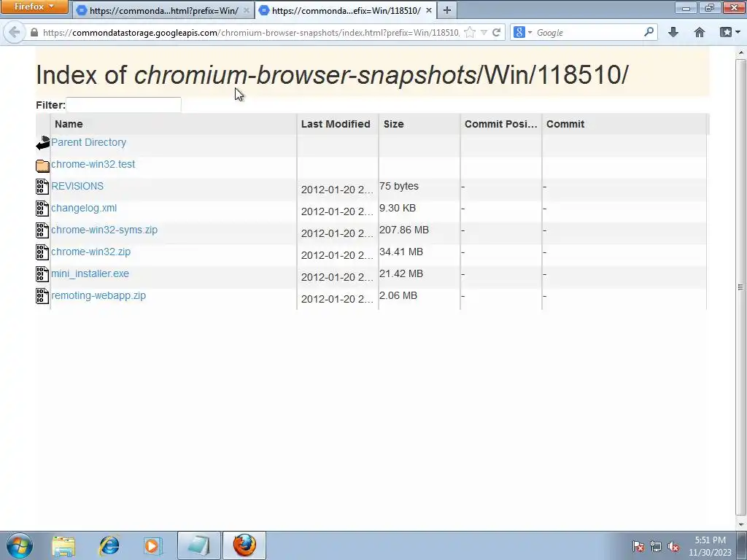Click the chrome-win32-syms.zip file icon

42,230
